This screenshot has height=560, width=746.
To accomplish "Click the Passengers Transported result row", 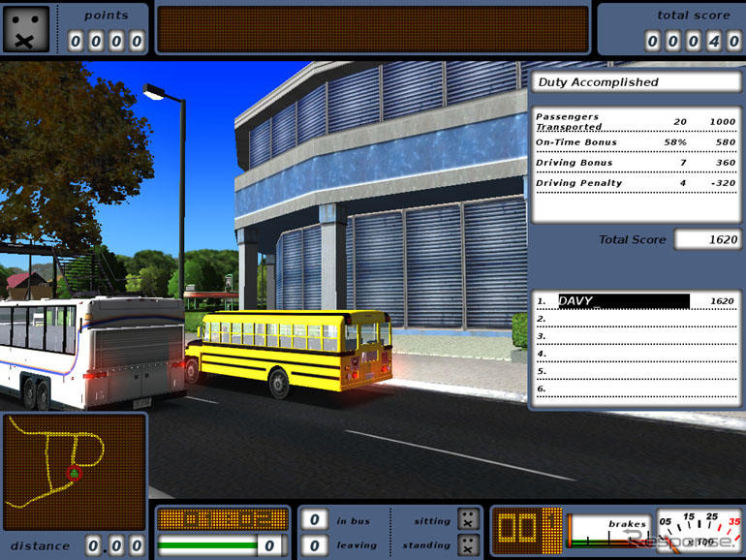I will pyautogui.click(x=636, y=121).
